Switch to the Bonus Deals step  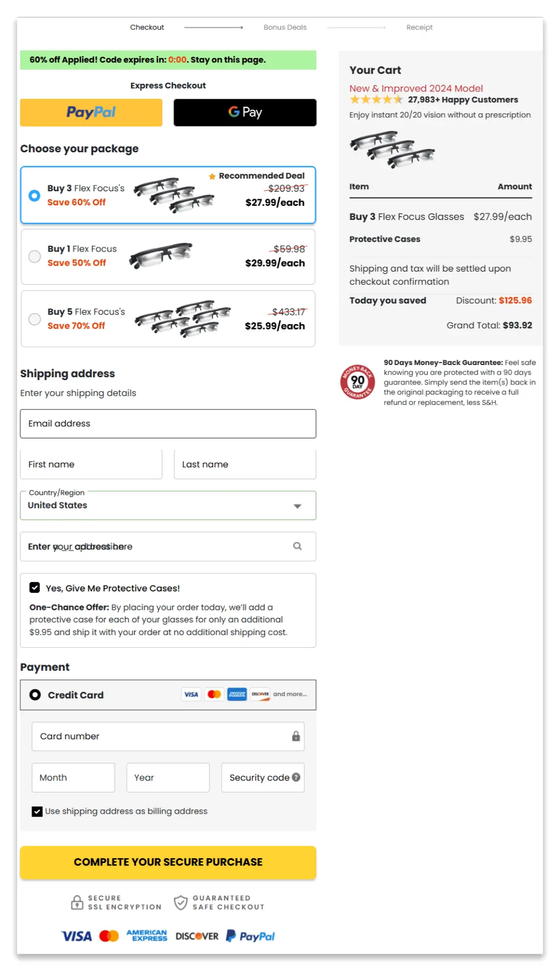point(285,27)
